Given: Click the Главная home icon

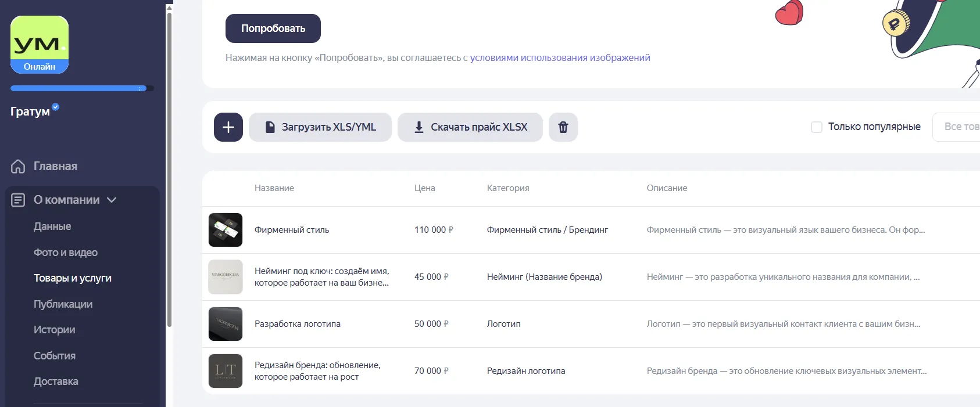Looking at the screenshot, I should (x=18, y=167).
